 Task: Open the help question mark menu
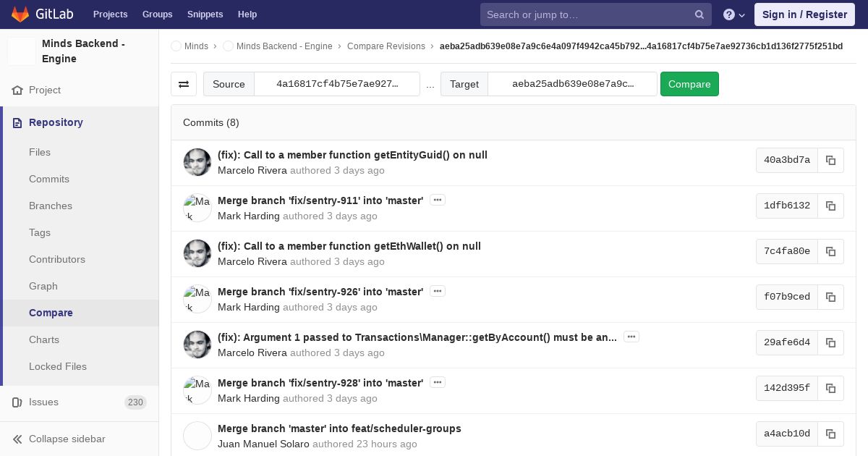pyautogui.click(x=734, y=14)
